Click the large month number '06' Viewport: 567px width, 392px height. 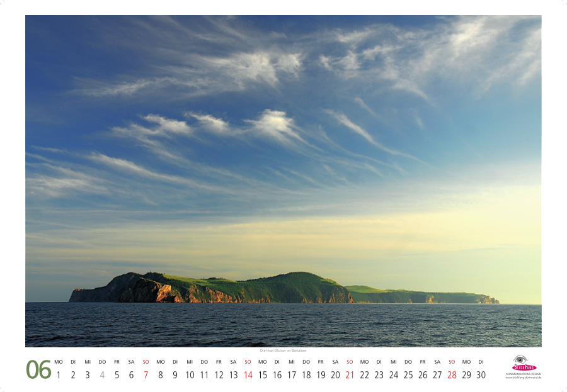pyautogui.click(x=38, y=369)
